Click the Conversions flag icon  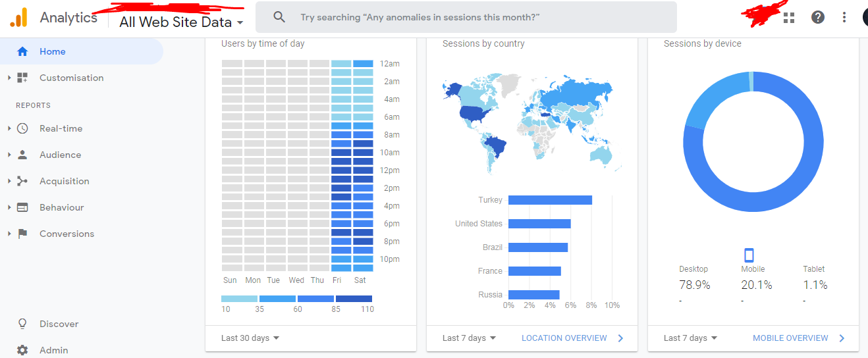pos(22,234)
